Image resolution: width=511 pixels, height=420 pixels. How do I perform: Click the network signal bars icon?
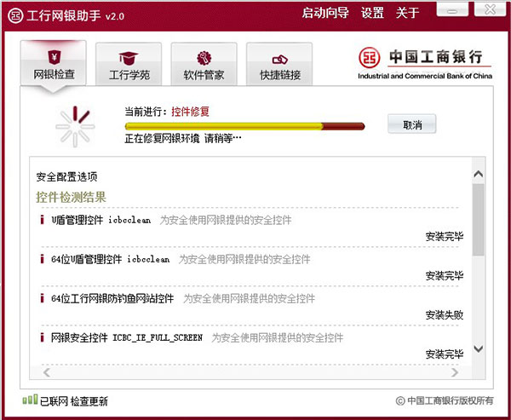tap(30, 400)
